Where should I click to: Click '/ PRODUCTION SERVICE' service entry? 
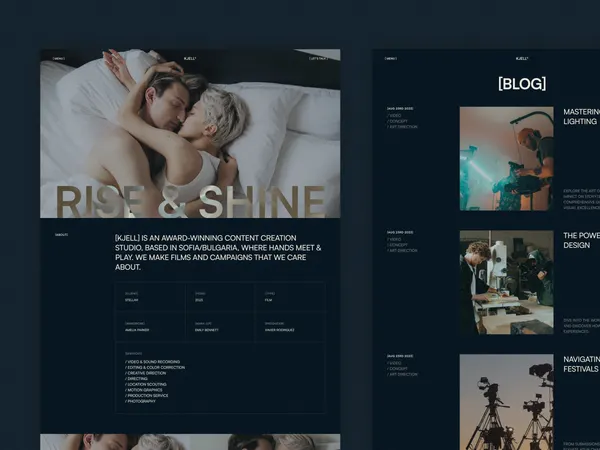point(147,396)
